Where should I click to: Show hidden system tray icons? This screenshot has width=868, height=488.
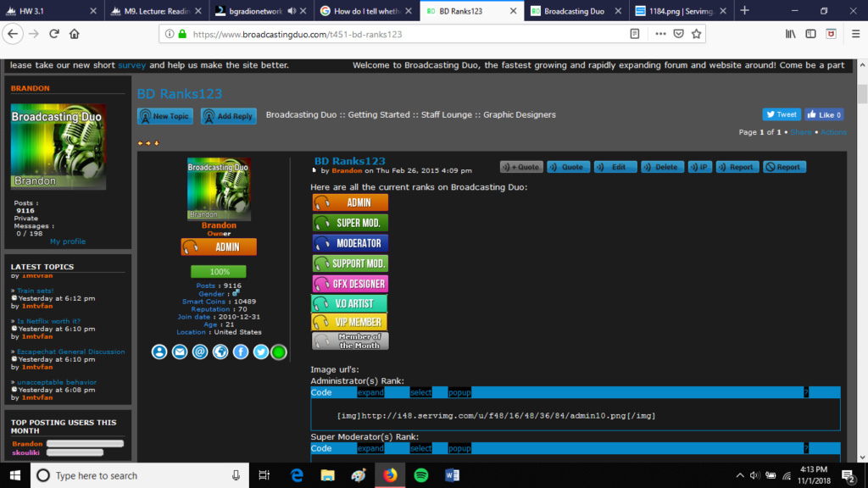[x=740, y=475]
